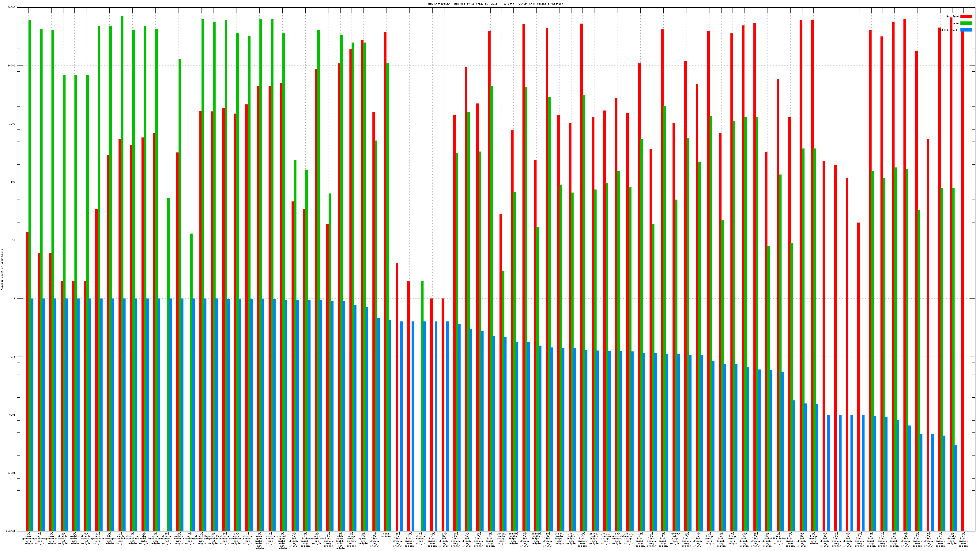Image resolution: width=980 pixels, height=551 pixels.
Task: Click the 100000 y-axis tick label
Action: click(11, 8)
